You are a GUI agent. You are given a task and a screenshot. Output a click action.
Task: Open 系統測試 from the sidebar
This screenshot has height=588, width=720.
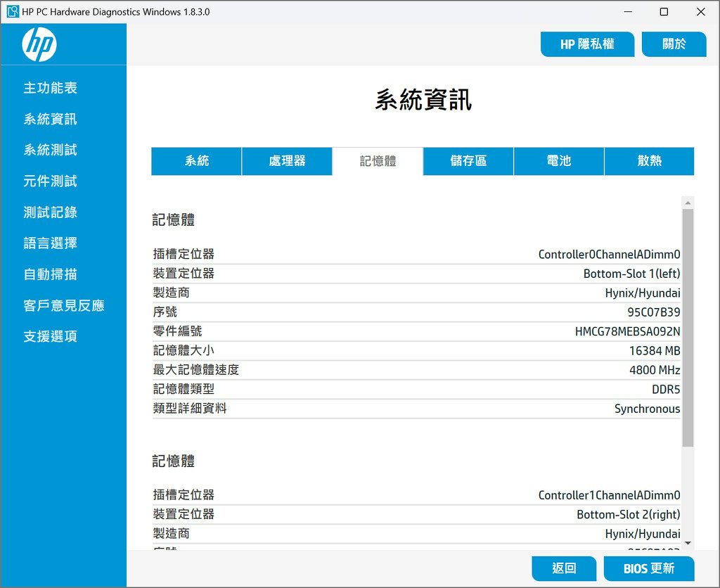pos(51,150)
